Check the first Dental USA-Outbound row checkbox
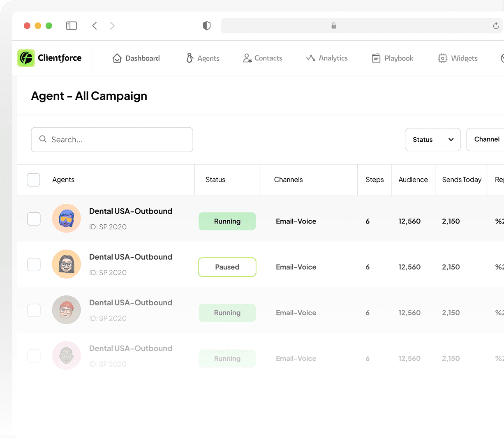504x438 pixels. pyautogui.click(x=34, y=219)
